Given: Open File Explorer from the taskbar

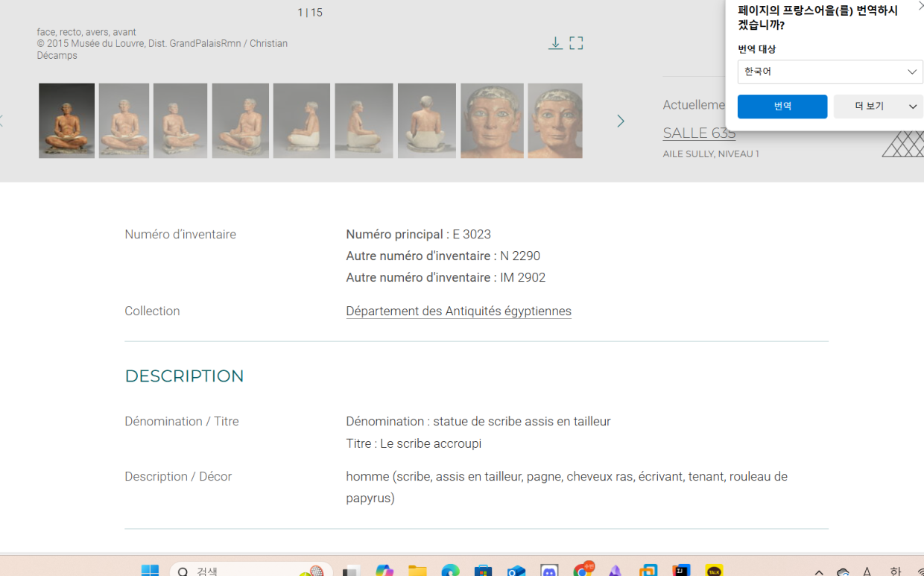Looking at the screenshot, I should pos(417,571).
